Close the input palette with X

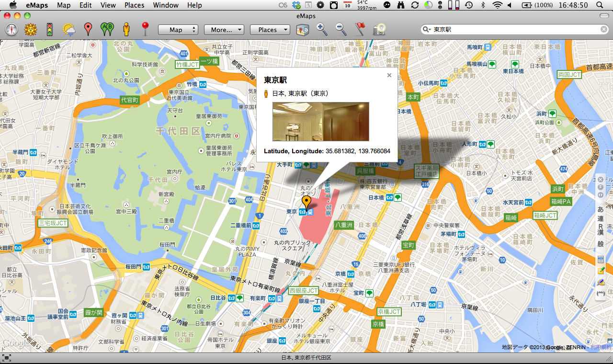(x=601, y=180)
